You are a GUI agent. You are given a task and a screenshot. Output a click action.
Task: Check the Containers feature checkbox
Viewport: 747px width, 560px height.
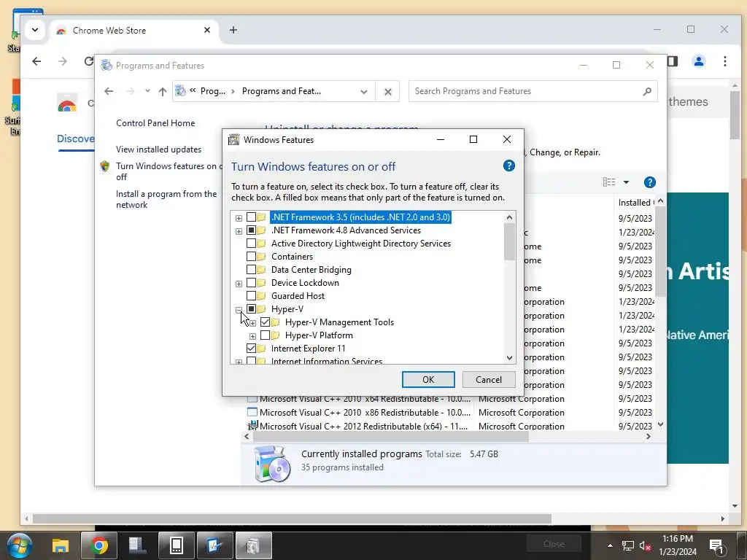click(251, 256)
